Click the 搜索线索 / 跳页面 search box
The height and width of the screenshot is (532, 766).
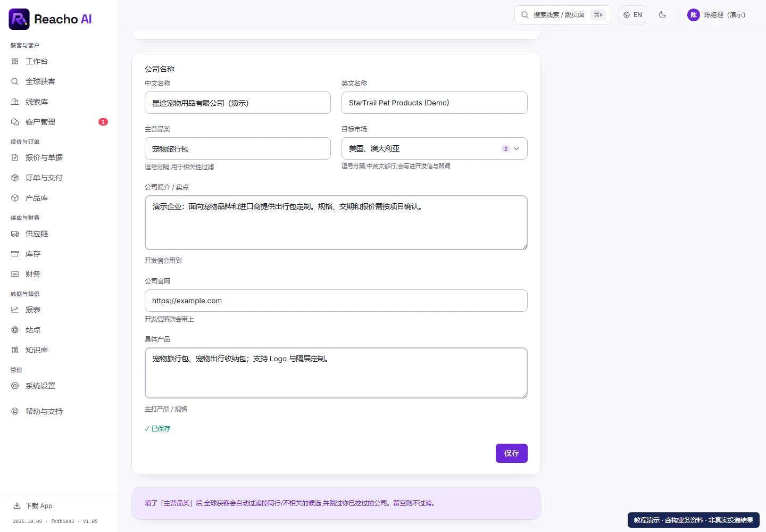(563, 15)
